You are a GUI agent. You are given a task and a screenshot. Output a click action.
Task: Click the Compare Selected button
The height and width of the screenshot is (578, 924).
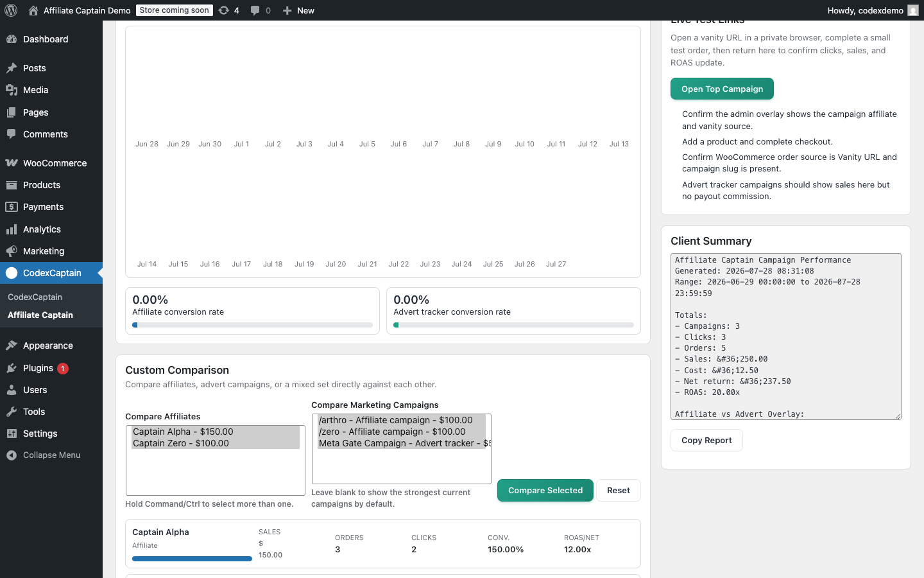[x=545, y=491]
